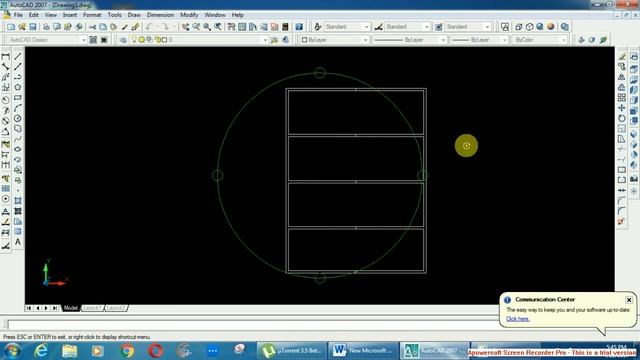Open the File menu

tap(18, 15)
